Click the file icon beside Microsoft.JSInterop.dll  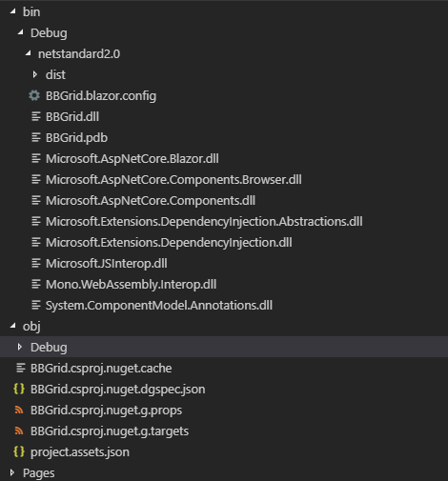click(x=36, y=263)
